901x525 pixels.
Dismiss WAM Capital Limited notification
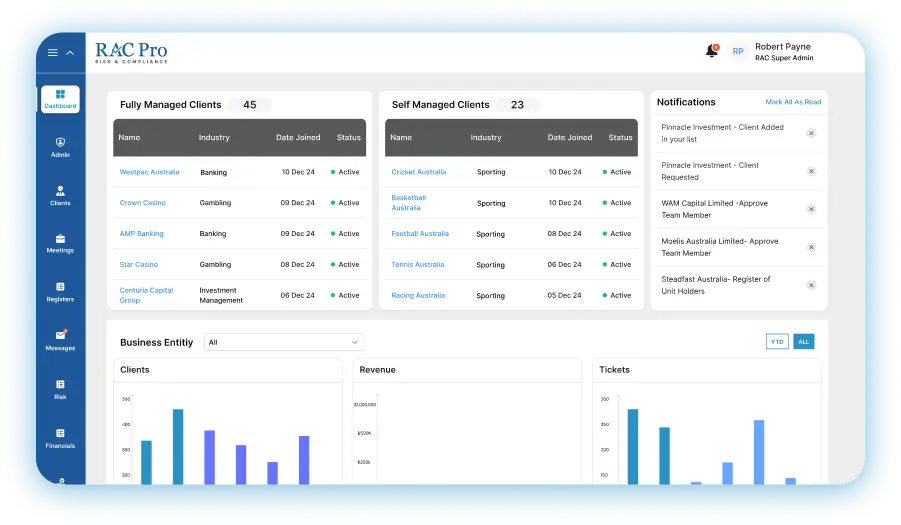tap(811, 209)
